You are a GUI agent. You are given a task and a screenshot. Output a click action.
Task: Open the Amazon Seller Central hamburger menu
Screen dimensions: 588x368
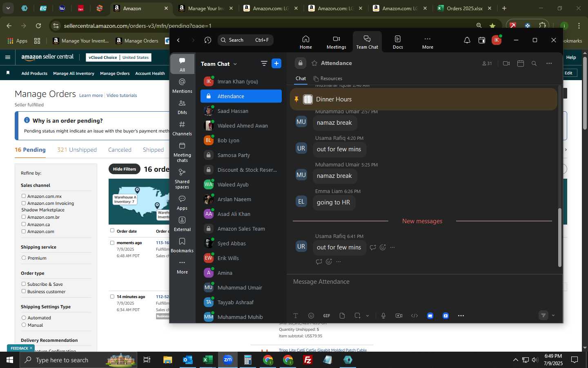(8, 57)
